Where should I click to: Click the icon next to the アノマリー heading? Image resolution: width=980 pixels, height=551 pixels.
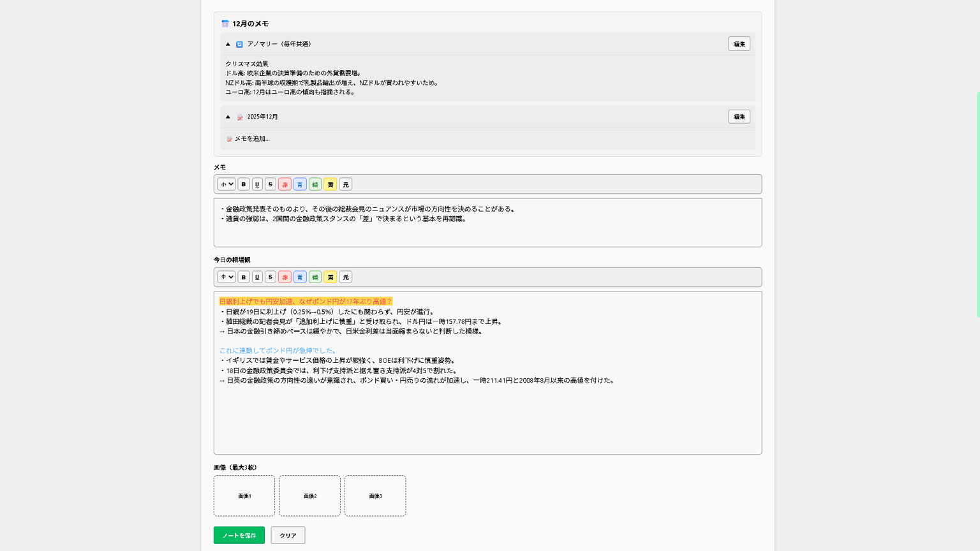click(239, 44)
